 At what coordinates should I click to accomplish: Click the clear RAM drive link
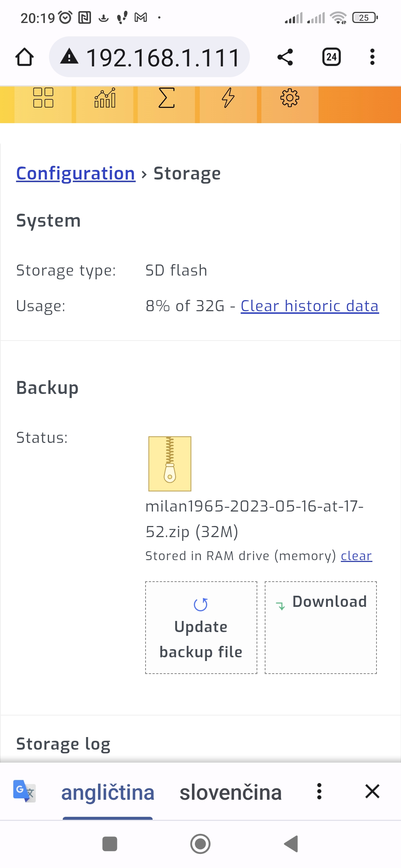coord(356,556)
